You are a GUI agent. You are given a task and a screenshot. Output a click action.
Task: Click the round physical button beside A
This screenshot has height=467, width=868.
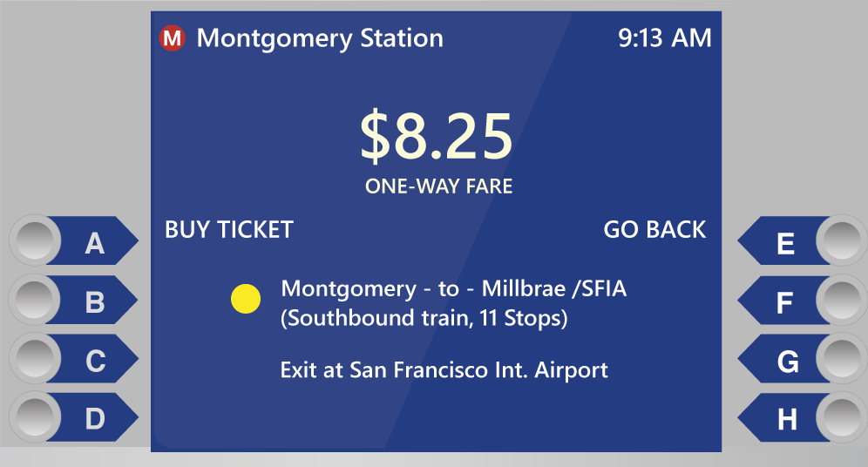pyautogui.click(x=35, y=240)
